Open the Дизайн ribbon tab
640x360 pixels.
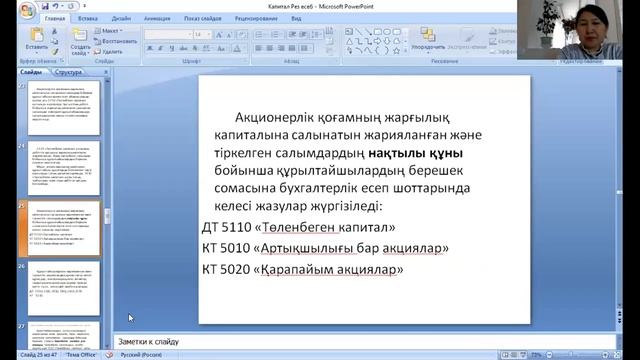(x=121, y=18)
